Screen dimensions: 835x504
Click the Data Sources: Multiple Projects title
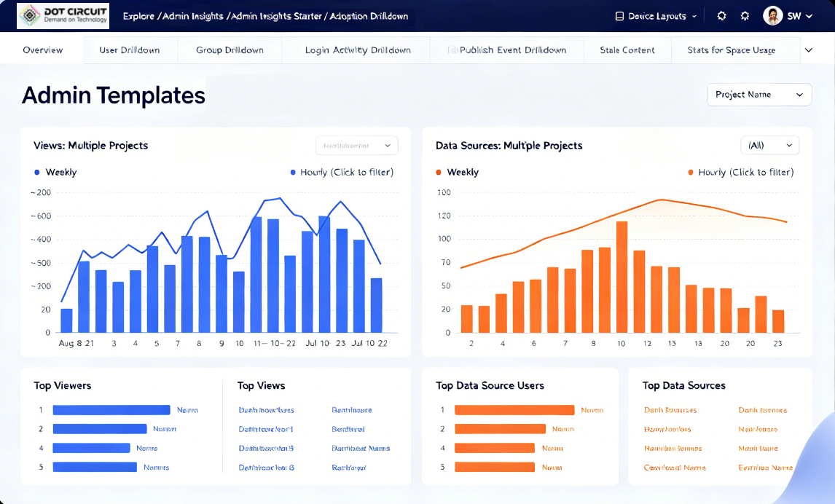tap(509, 145)
